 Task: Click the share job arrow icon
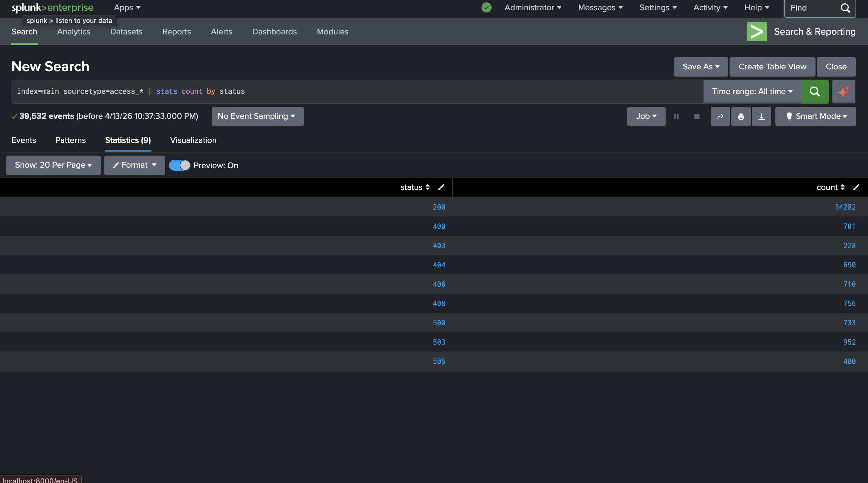click(x=720, y=117)
